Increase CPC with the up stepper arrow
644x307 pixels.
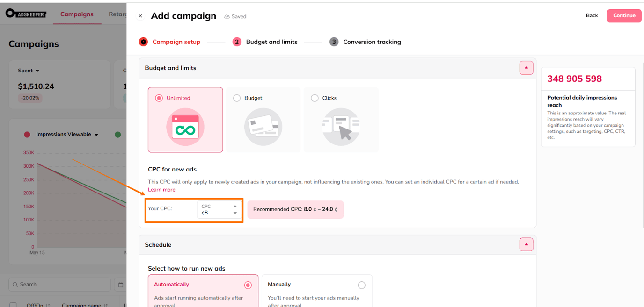coord(234,207)
